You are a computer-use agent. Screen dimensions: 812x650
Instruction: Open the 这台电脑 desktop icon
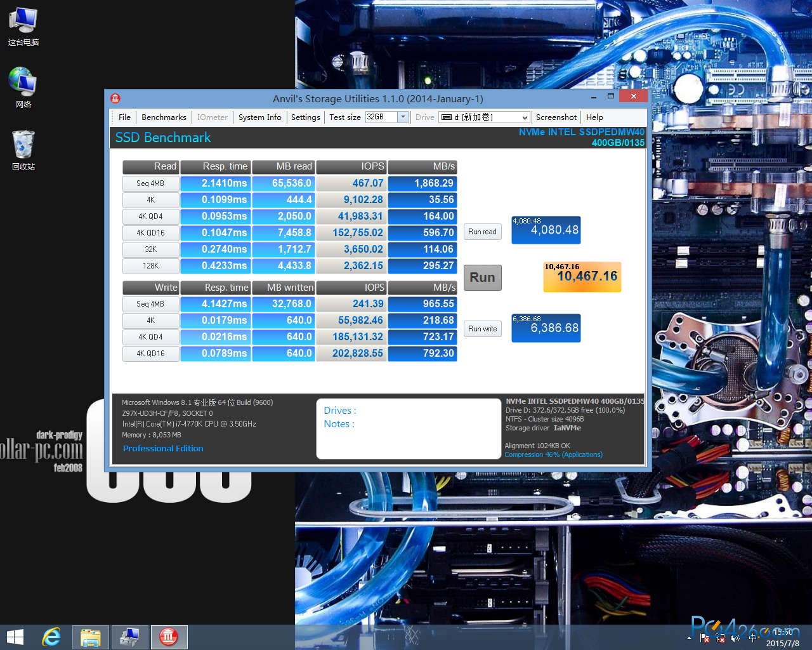pos(23,27)
